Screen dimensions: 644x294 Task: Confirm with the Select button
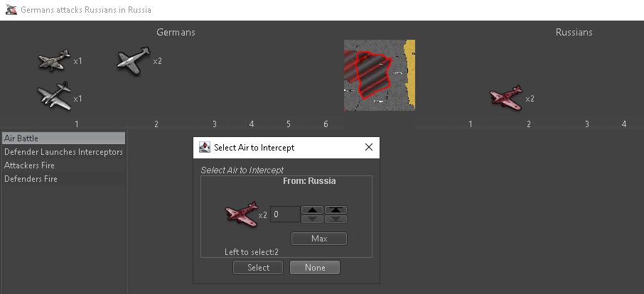click(x=258, y=268)
